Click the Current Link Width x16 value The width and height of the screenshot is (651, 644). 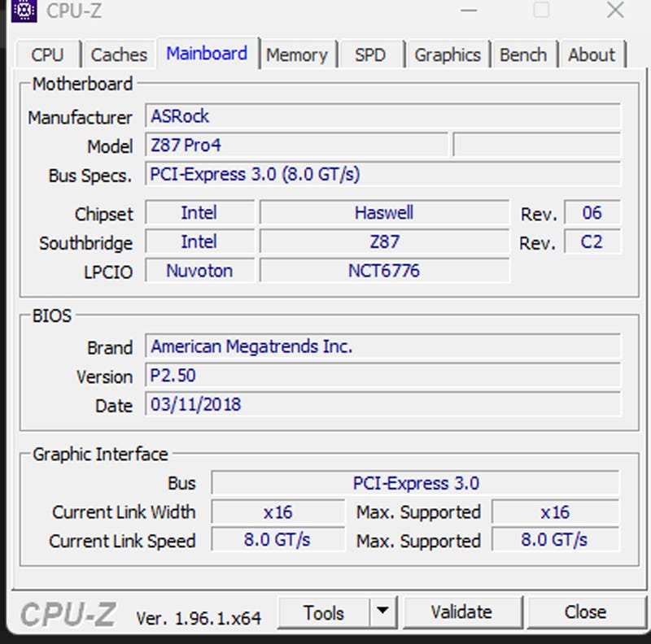point(277,511)
